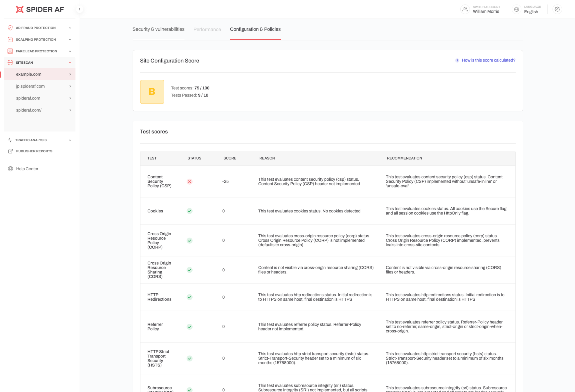Click the -25 score for CSP
The height and width of the screenshot is (392, 575).
[225, 181]
